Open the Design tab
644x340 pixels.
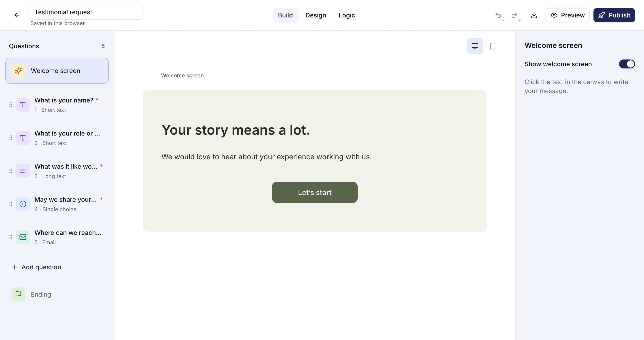point(316,15)
